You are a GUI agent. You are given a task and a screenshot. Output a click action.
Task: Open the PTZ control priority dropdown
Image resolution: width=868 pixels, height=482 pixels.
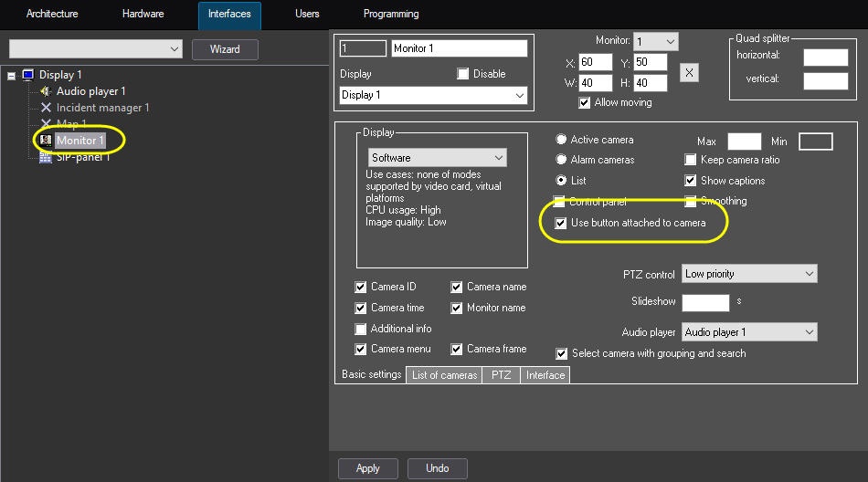click(x=749, y=274)
